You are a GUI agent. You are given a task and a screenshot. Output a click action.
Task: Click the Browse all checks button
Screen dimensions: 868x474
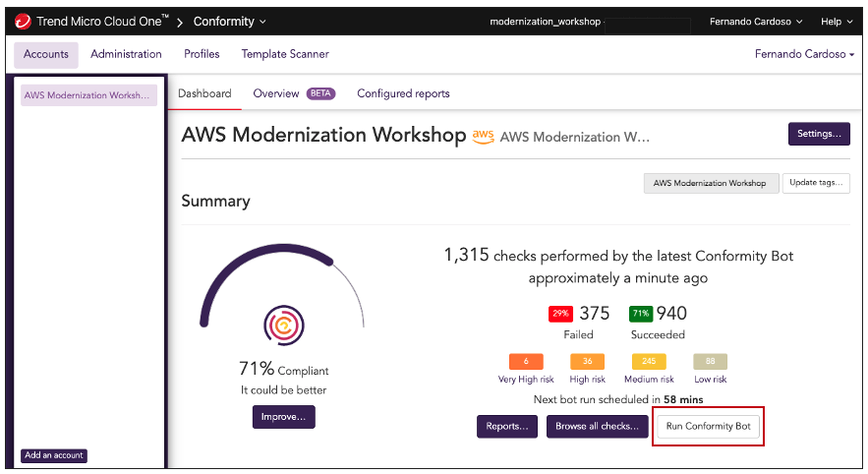[598, 427]
